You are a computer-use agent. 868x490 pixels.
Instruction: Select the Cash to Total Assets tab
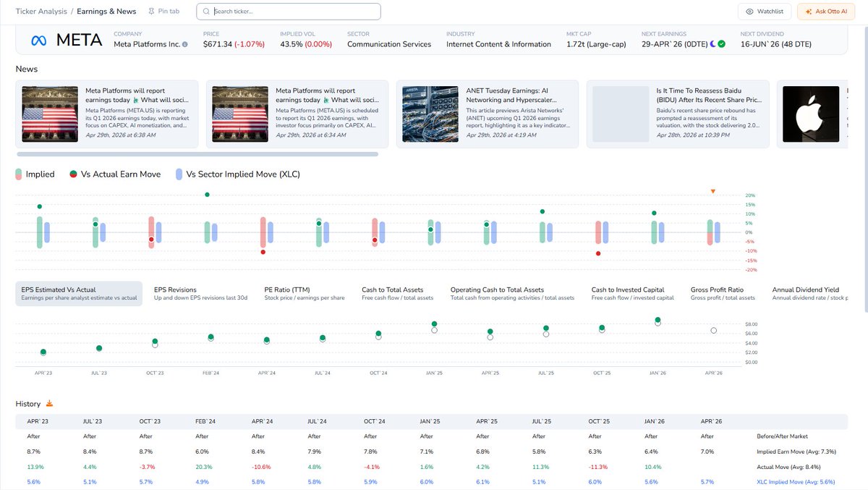click(x=398, y=293)
